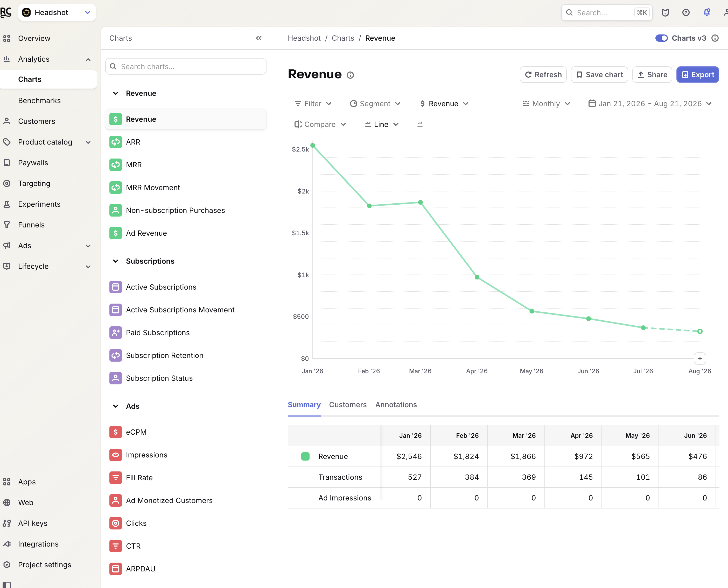Switch to the Annotations tab
This screenshot has height=588, width=728.
point(396,404)
